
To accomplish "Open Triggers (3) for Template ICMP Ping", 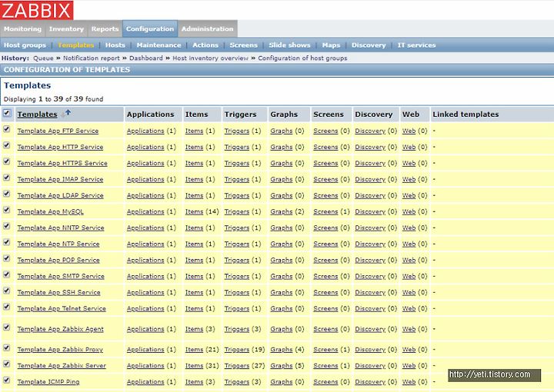I will point(237,382).
